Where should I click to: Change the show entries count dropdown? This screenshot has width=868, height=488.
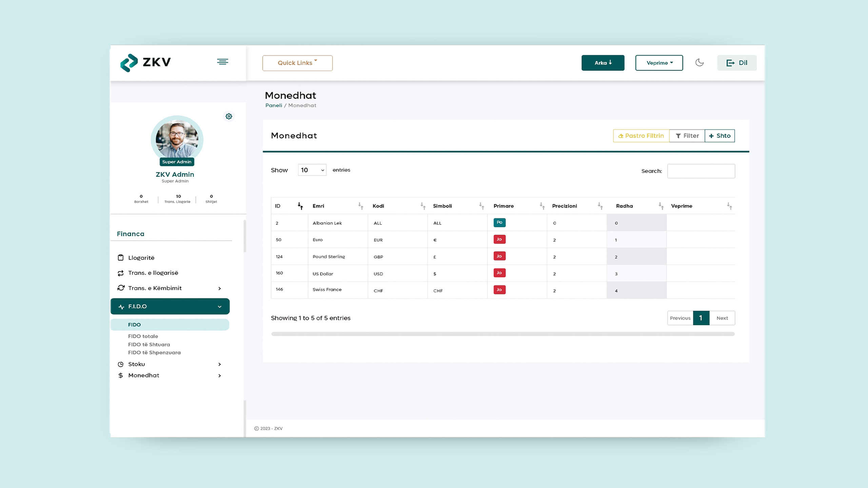(x=312, y=170)
